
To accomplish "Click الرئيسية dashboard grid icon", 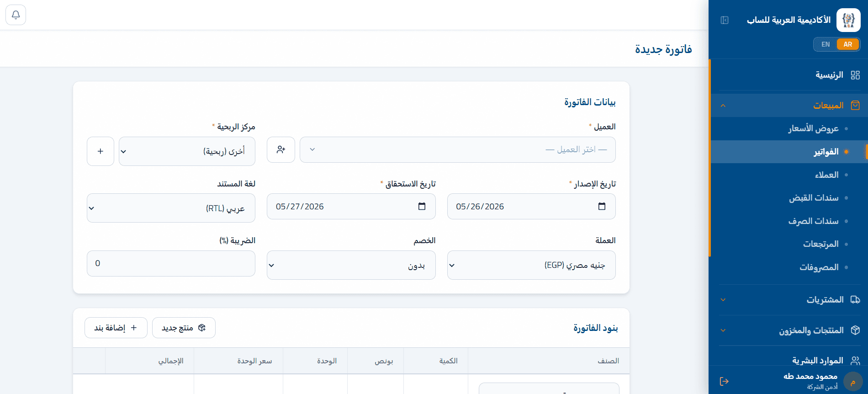I will 855,75.
